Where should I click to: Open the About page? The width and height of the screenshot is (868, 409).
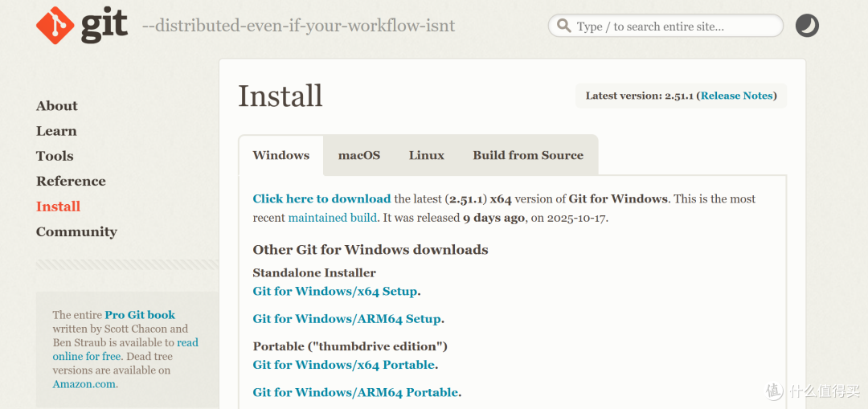click(x=57, y=106)
